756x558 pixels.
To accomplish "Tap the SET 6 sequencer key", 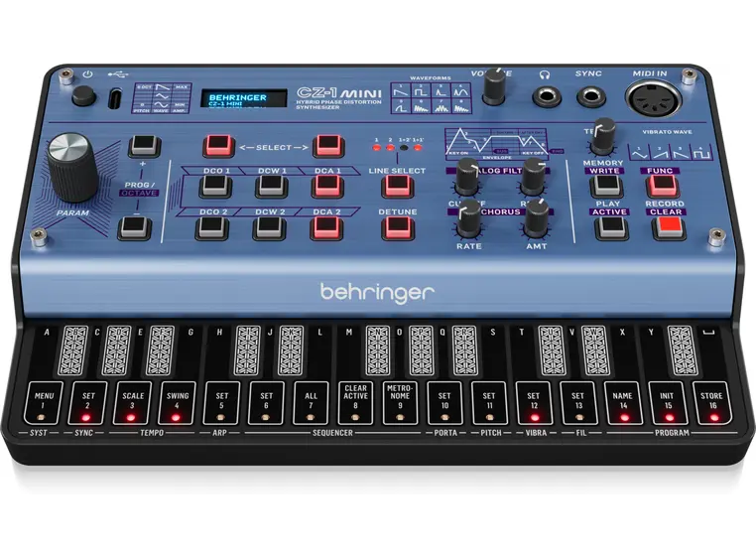I will (x=266, y=403).
